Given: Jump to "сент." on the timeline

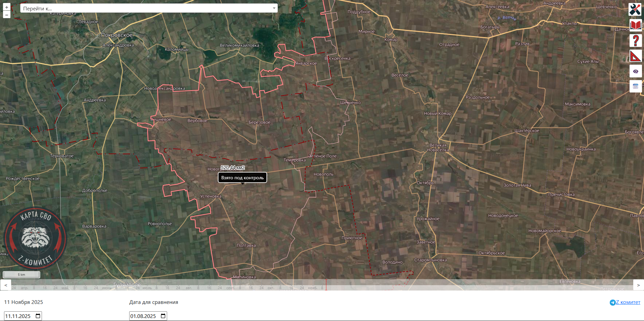Looking at the screenshot, I should click(x=231, y=288).
